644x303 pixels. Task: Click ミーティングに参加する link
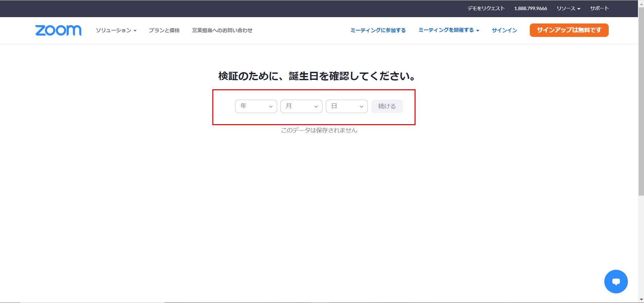[x=378, y=30]
